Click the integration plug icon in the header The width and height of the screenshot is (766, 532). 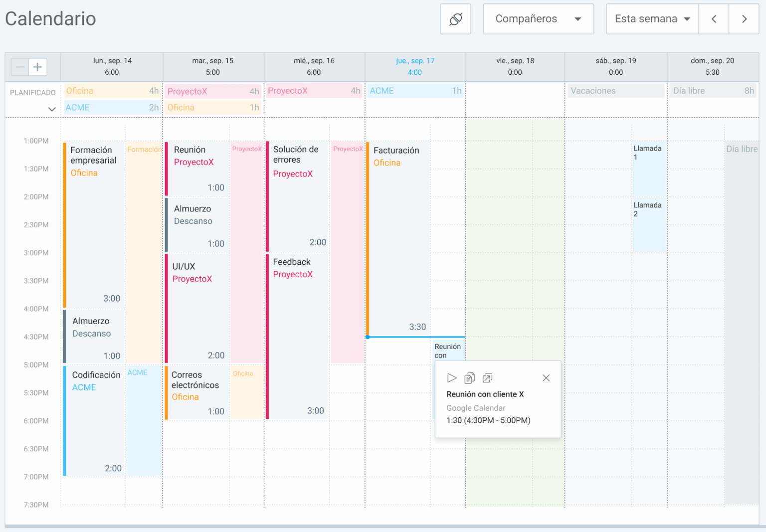[x=455, y=18]
